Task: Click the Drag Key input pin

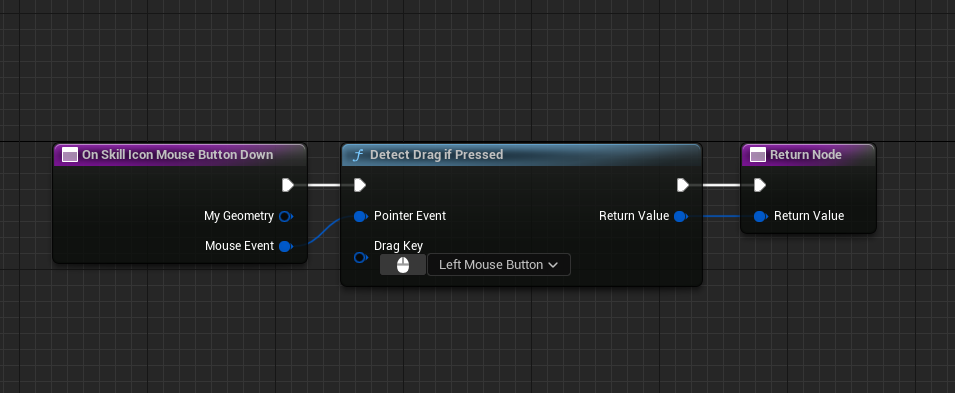Action: coord(360,258)
